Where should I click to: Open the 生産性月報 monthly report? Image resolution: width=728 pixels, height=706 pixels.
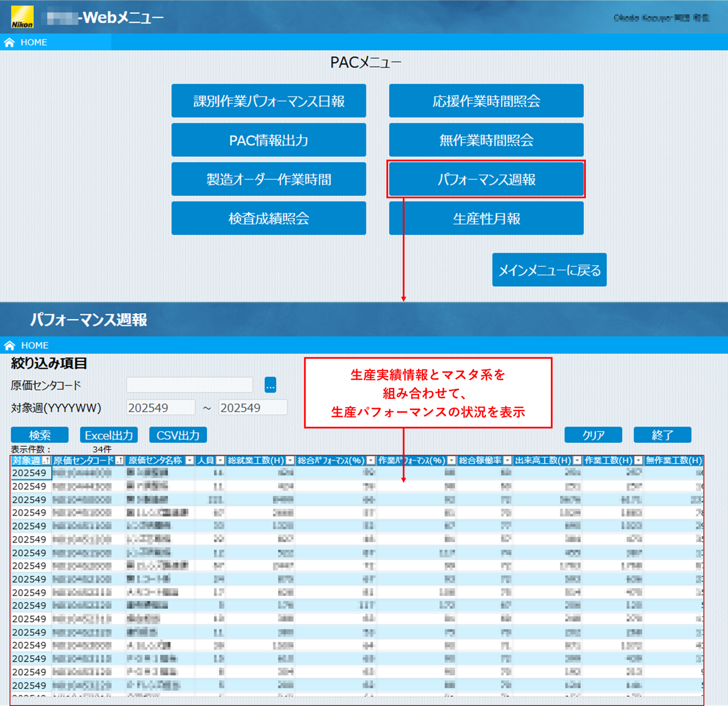pyautogui.click(x=485, y=218)
